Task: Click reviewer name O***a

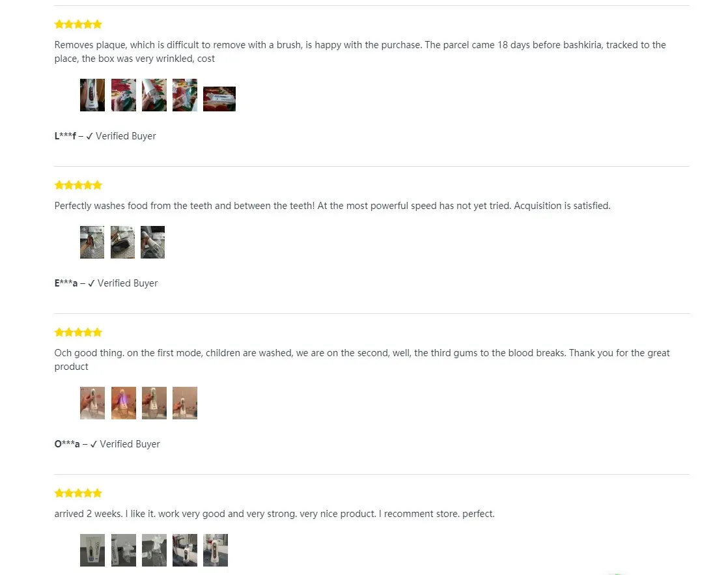Action: (67, 444)
